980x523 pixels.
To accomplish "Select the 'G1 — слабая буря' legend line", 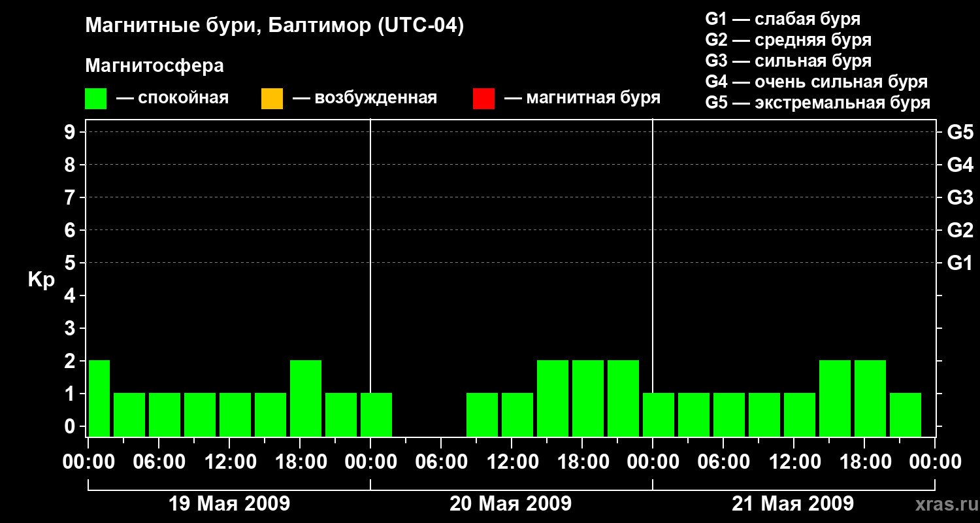I will 783,18.
